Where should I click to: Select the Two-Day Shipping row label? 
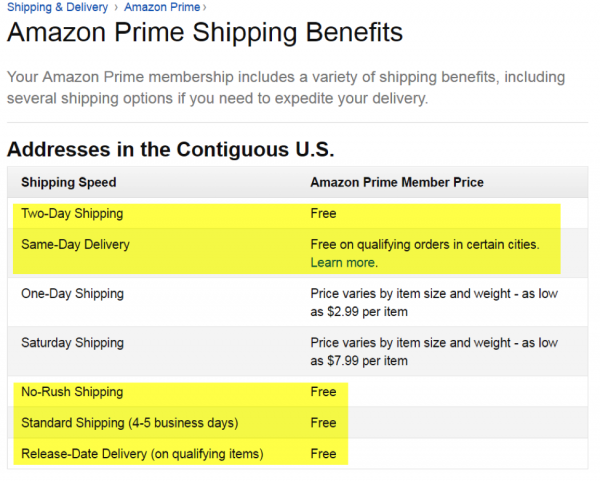pos(70,213)
